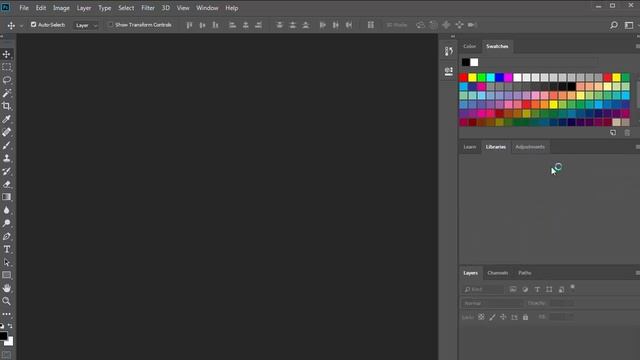This screenshot has width=640, height=360.
Task: Toggle lock image pixels brush icon
Action: click(x=492, y=317)
